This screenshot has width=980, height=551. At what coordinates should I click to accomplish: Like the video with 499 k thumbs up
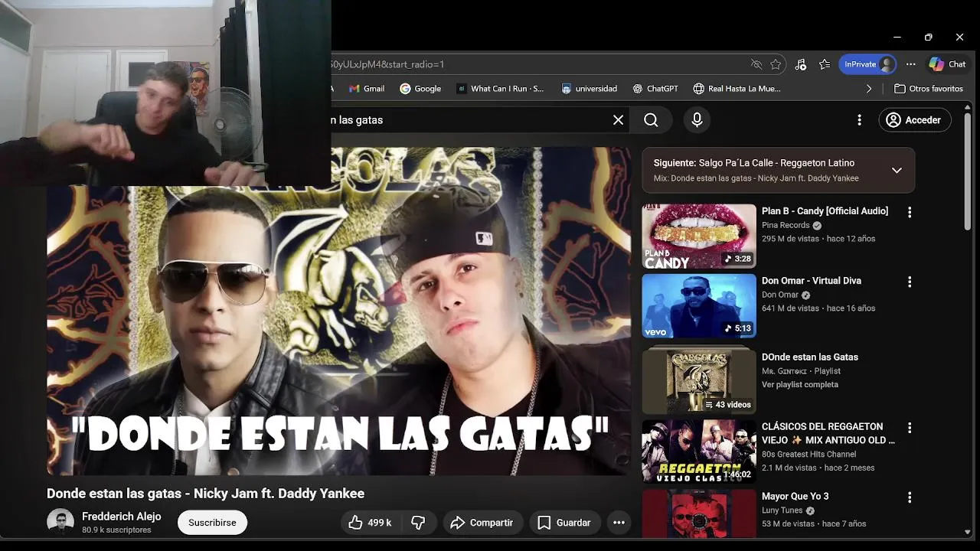click(x=370, y=523)
